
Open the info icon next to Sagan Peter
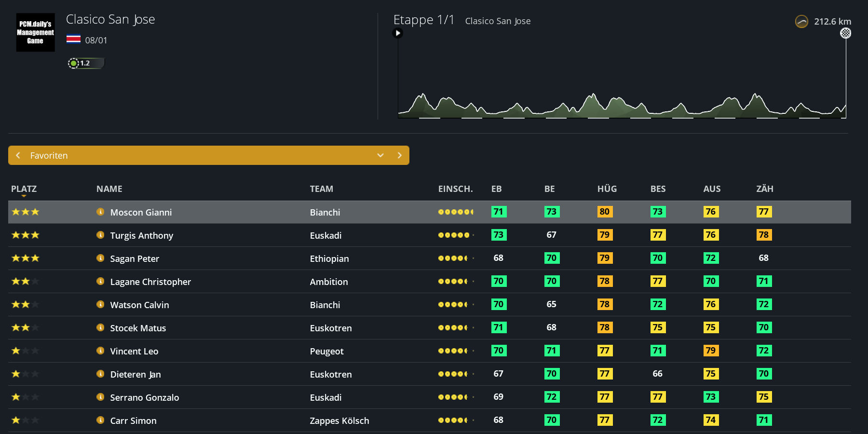tap(100, 258)
